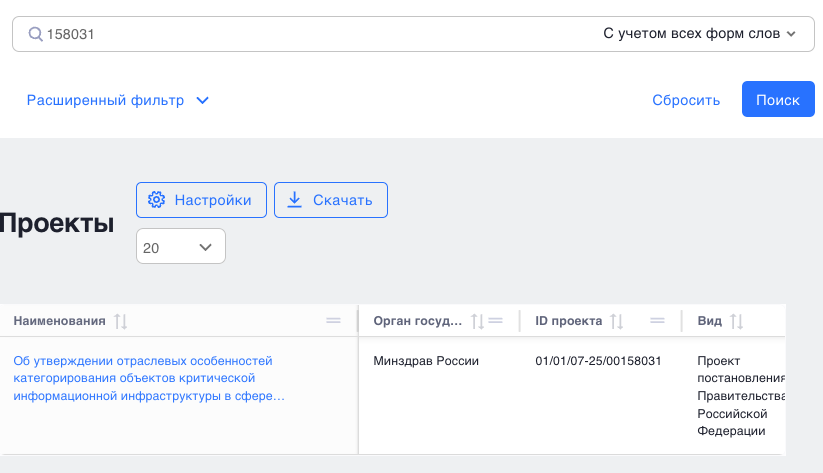Sort by ID проекта using sort arrows
823x473 pixels.
tap(617, 321)
